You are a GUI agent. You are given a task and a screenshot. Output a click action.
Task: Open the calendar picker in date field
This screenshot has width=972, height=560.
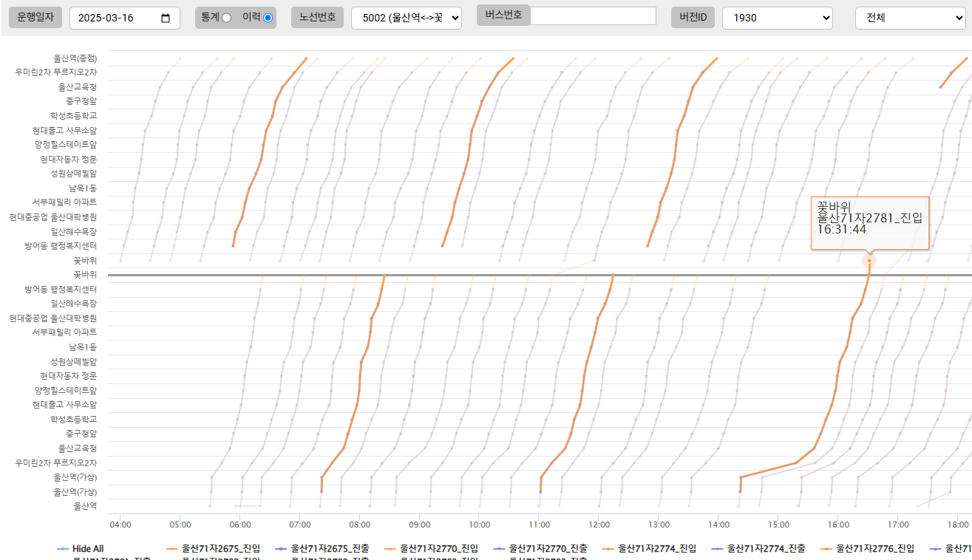tap(166, 18)
